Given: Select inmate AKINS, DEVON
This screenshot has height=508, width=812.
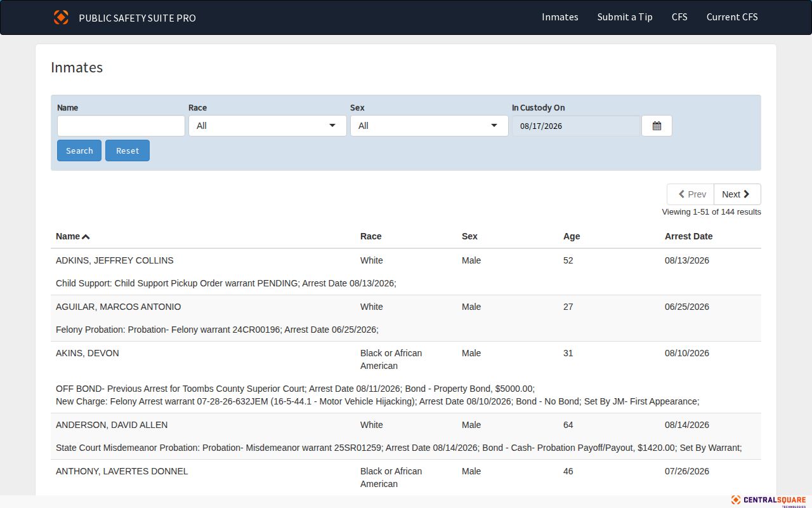Looking at the screenshot, I should [x=88, y=353].
